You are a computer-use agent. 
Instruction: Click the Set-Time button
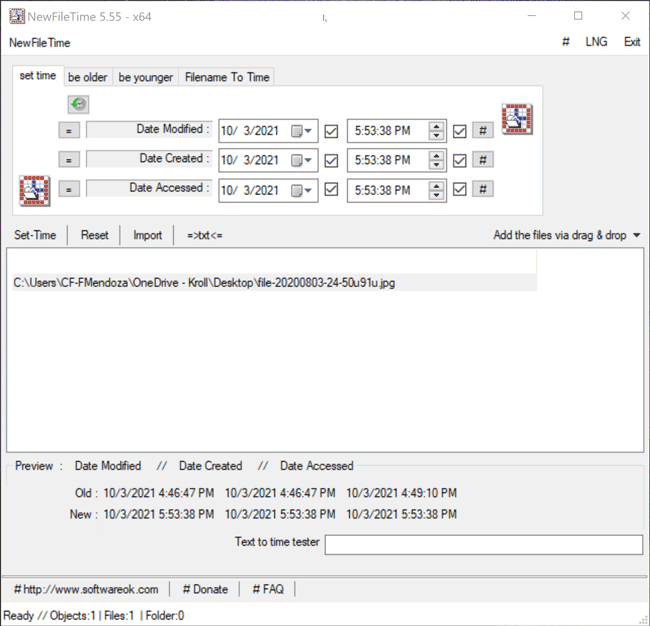(35, 235)
